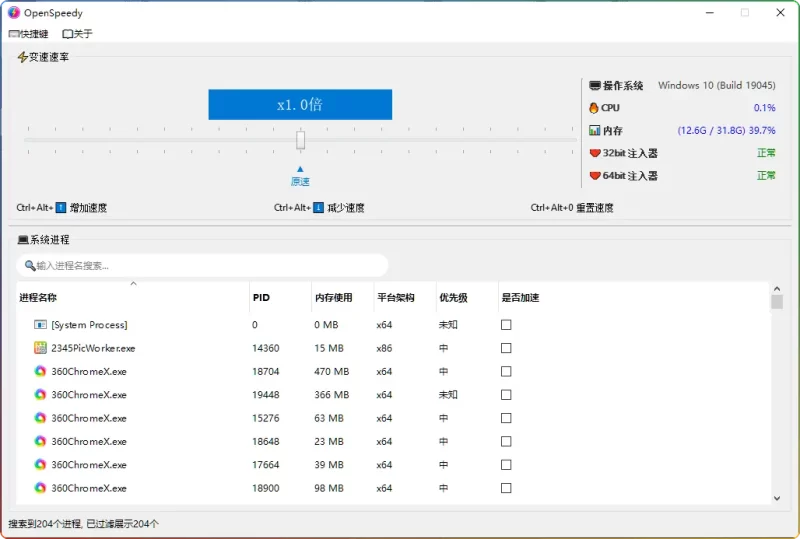The width and height of the screenshot is (800, 539).
Task: Click Windows 10 (Build 19045) text
Action: (717, 85)
